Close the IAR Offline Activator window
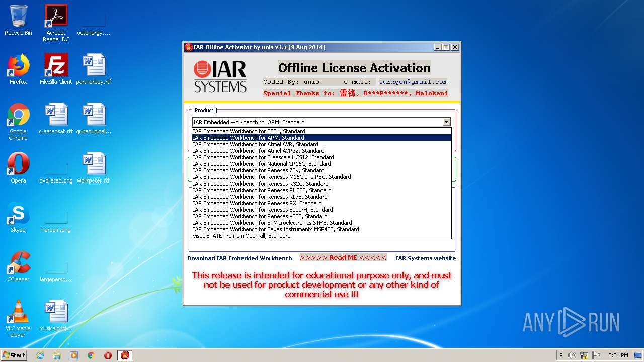Screen dimensions: 644x362 pos(455,47)
